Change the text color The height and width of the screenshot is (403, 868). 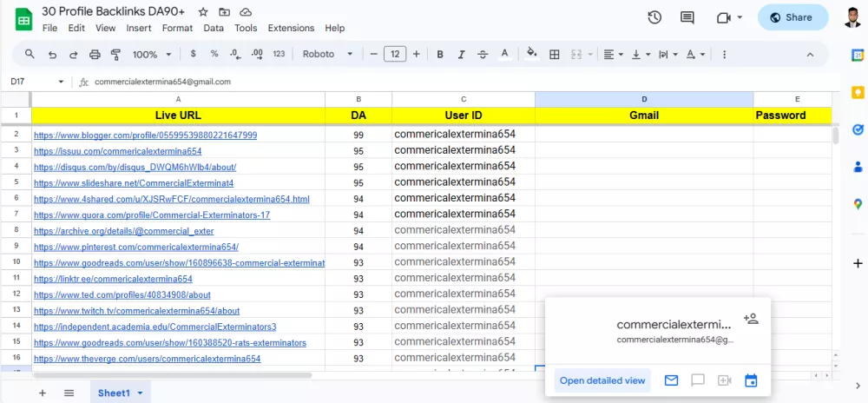pos(504,54)
